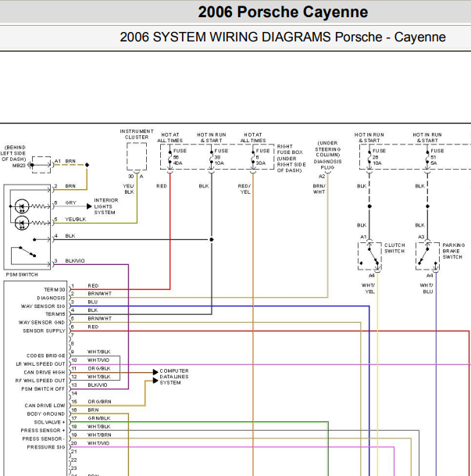Click the "2006 SYSTEM WIRING DIAGRAMS Porsche - Cayenne" heading
Viewport: 471px width, 476px height.
pos(283,37)
